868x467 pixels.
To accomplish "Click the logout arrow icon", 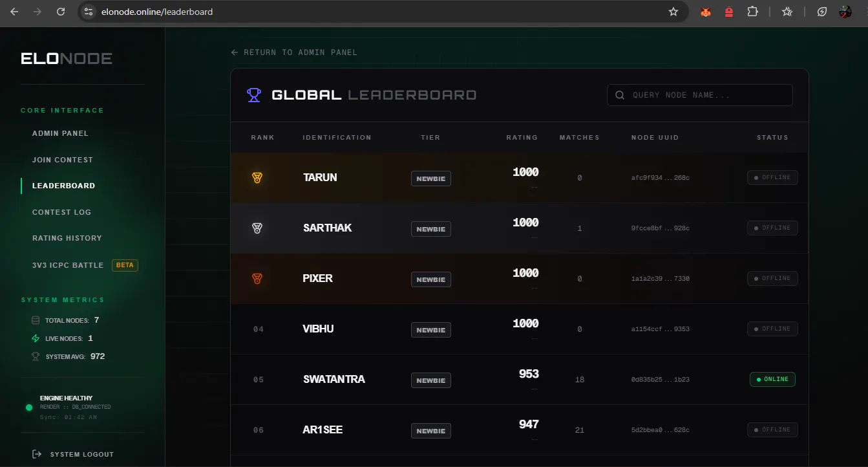I will (37, 454).
